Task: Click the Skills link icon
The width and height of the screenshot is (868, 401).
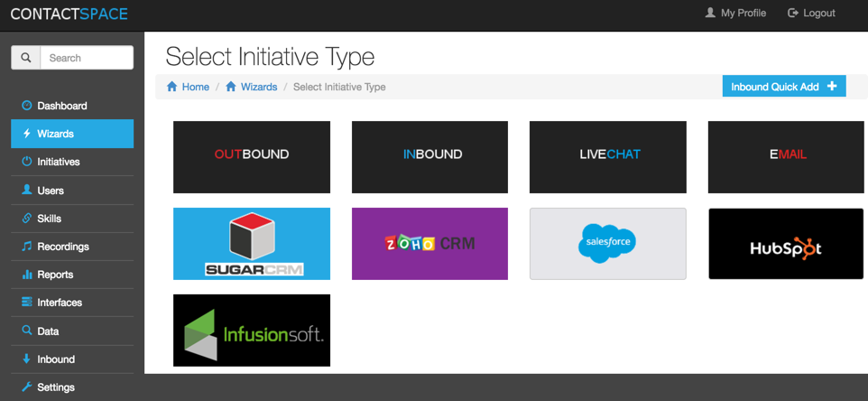Action: click(26, 219)
